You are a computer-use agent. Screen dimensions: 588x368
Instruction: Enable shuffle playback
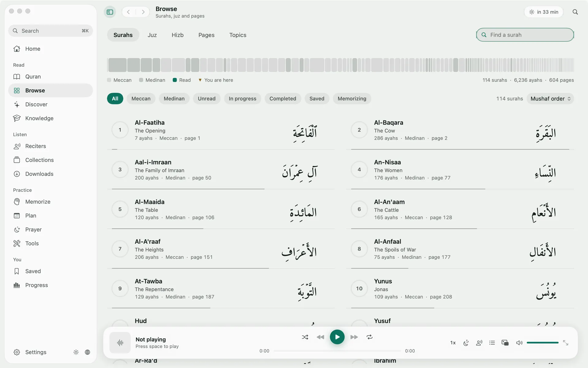[x=305, y=337]
